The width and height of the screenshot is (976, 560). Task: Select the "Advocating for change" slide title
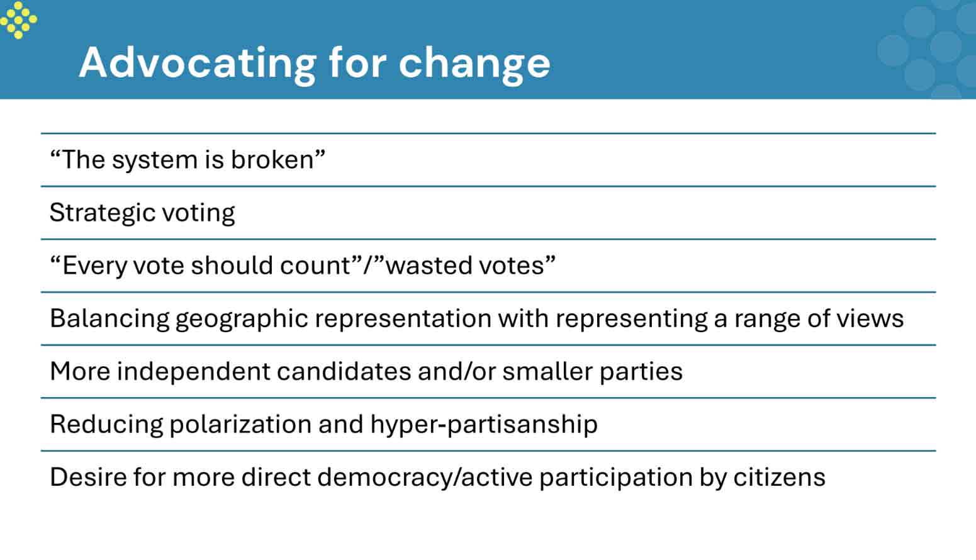(x=314, y=63)
